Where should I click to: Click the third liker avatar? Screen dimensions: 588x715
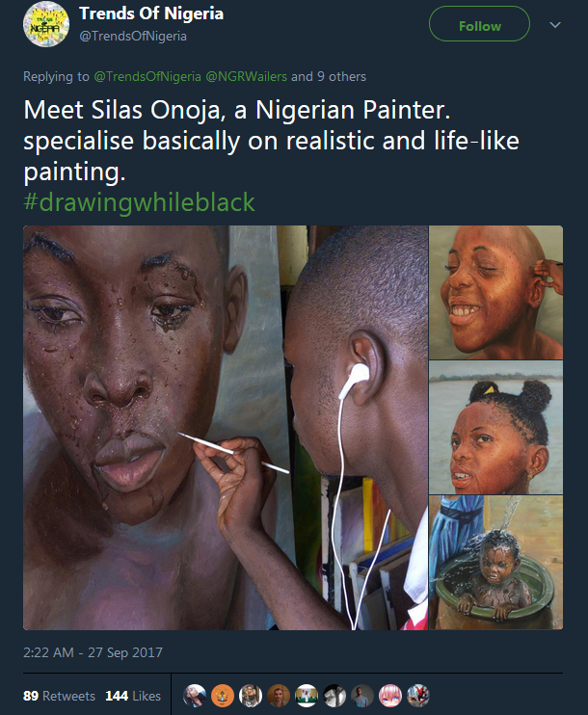click(251, 696)
